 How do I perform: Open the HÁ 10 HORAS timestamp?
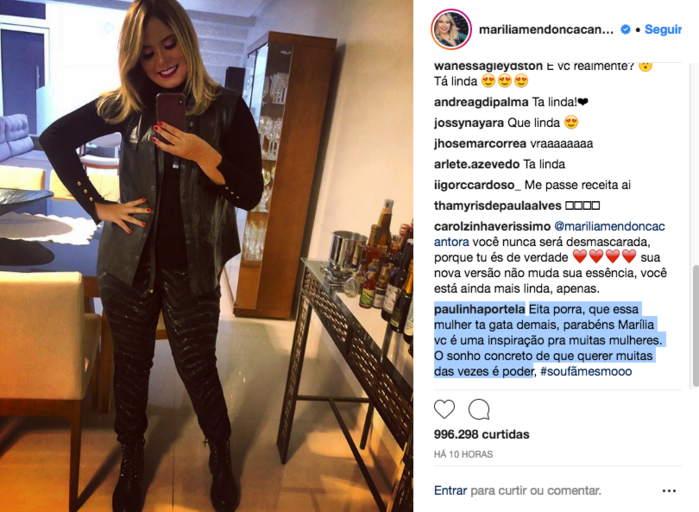point(463,455)
